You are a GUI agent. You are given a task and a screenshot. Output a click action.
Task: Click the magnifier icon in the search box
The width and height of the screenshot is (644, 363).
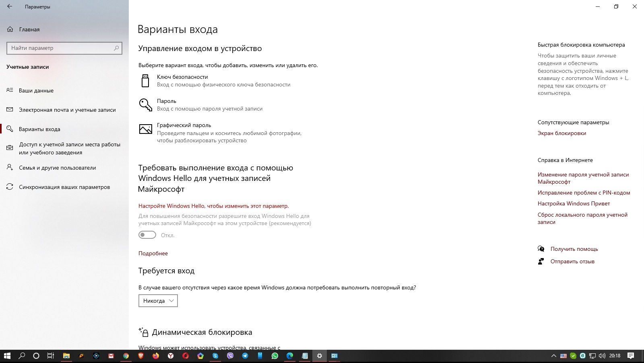pyautogui.click(x=116, y=48)
